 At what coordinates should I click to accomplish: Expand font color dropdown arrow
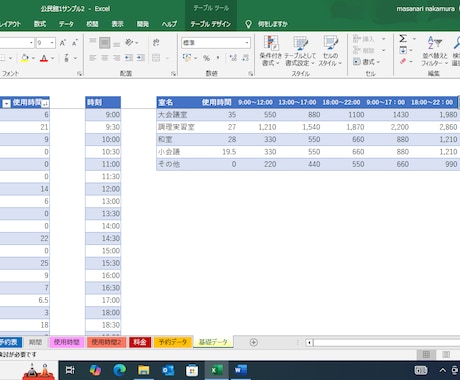(52, 58)
